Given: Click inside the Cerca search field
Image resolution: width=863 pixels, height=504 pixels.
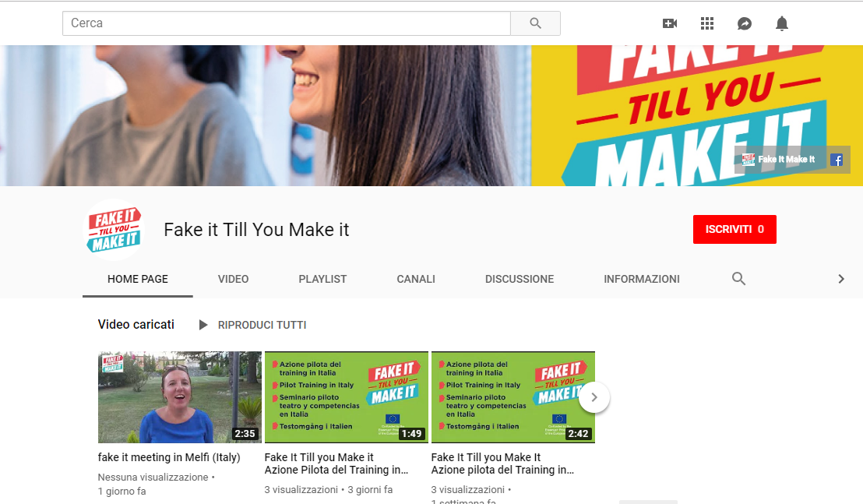Looking at the screenshot, I should (x=234, y=23).
